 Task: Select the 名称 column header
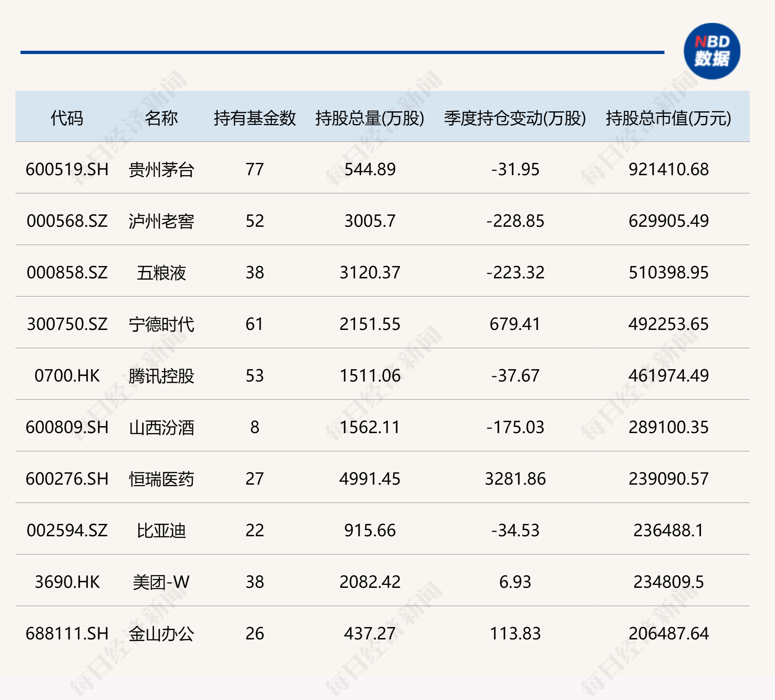pos(161,118)
